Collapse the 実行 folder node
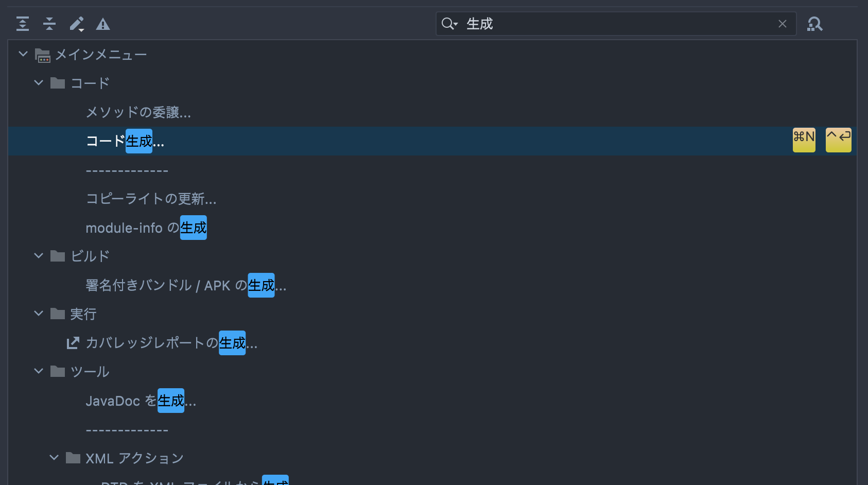The width and height of the screenshot is (868, 485). pyautogui.click(x=39, y=313)
